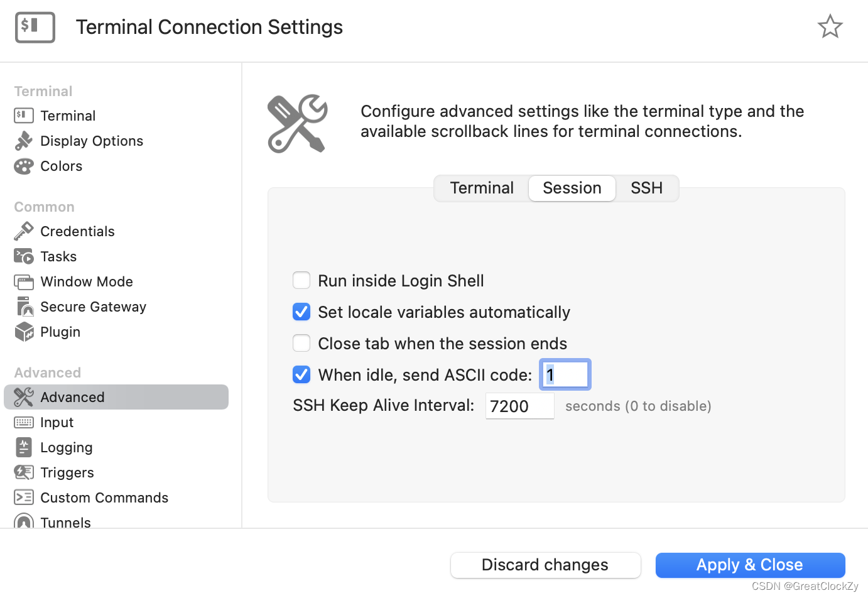The height and width of the screenshot is (598, 868).
Task: Switch to the SSH tab
Action: coord(646,188)
